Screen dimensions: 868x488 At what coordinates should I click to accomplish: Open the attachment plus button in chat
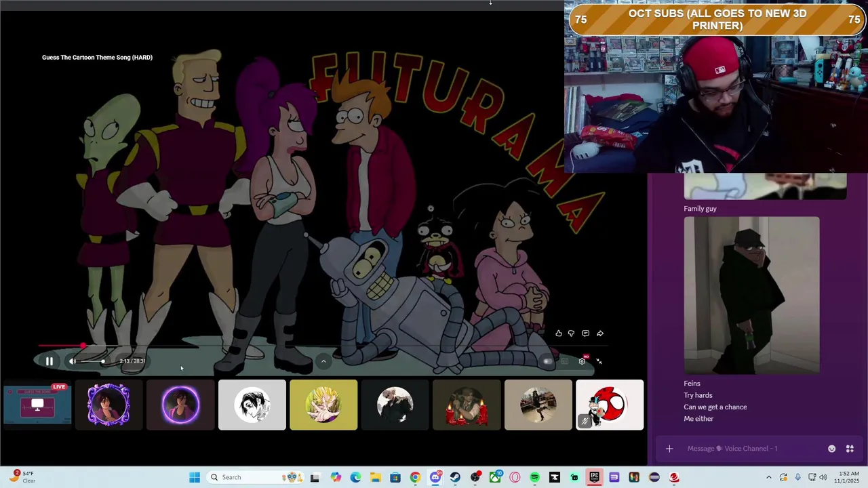point(669,449)
